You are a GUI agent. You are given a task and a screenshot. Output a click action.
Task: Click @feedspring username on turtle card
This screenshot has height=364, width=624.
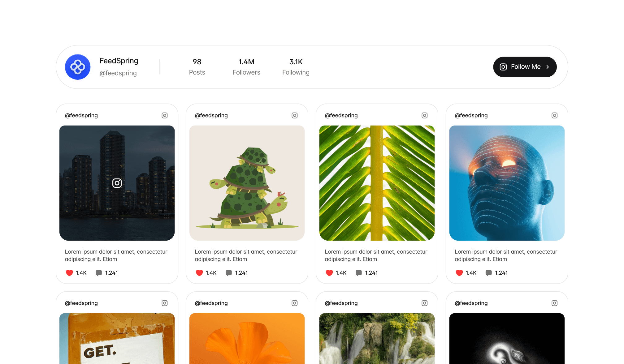point(211,115)
